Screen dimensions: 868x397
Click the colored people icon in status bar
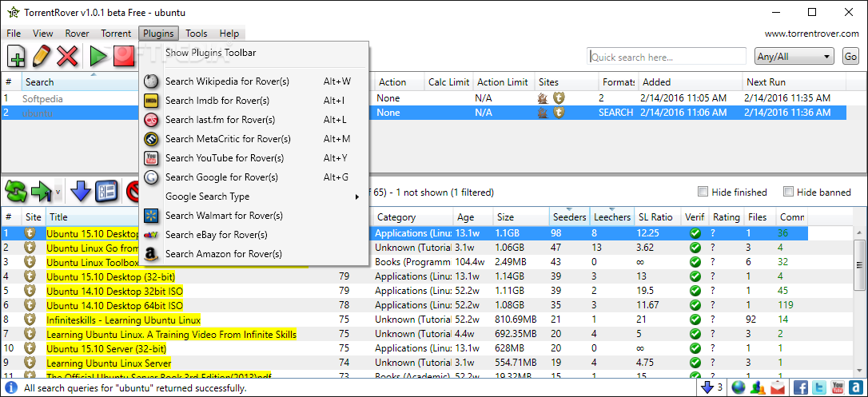[758, 387]
